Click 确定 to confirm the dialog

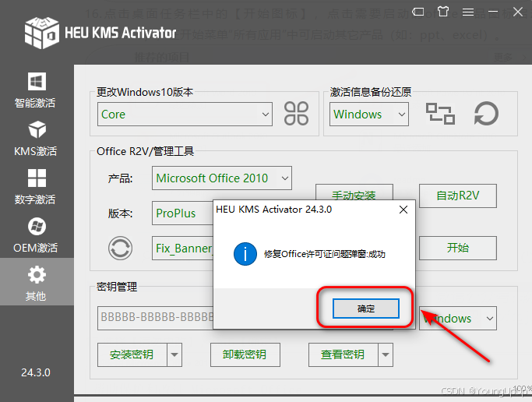point(366,309)
